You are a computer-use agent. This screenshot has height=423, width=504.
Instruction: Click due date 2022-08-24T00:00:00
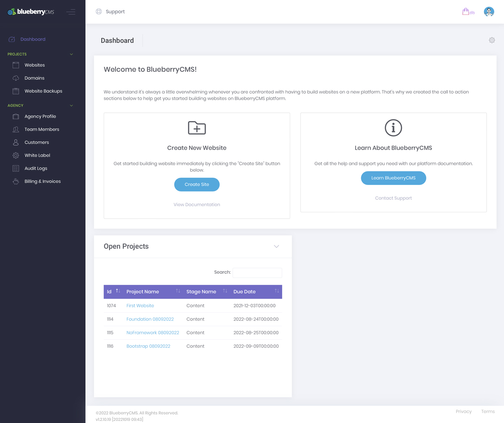click(256, 319)
